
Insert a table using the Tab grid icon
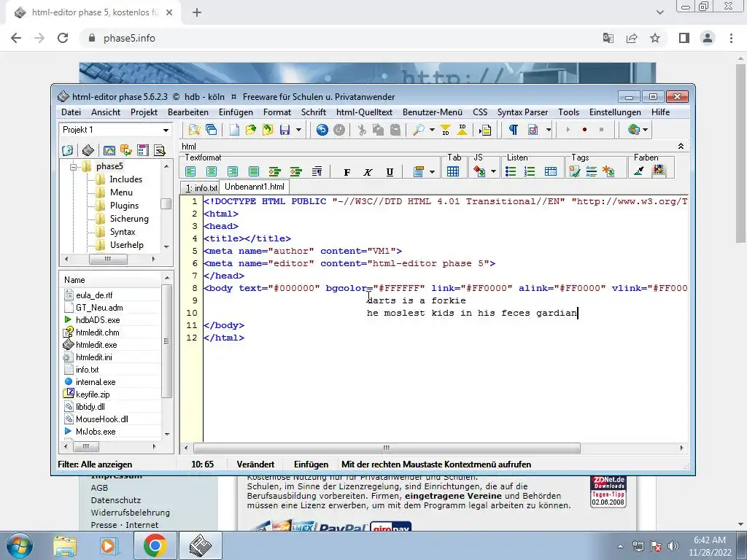point(453,171)
